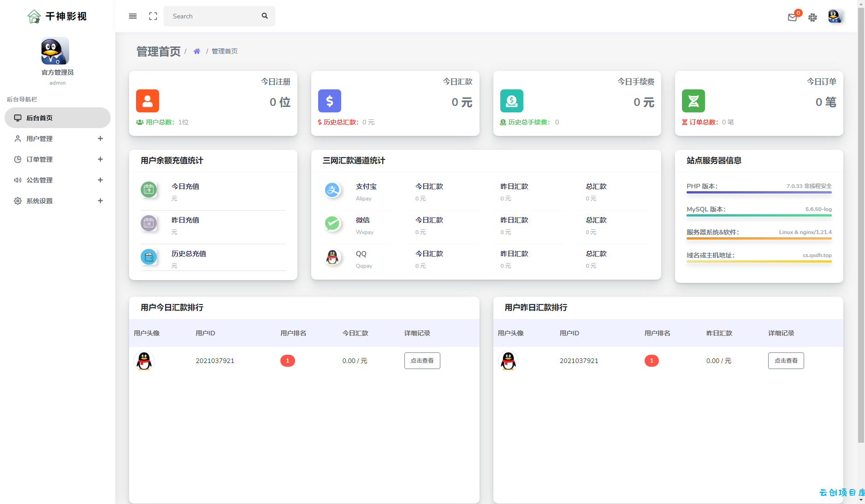The height and width of the screenshot is (504, 865).
Task: Click the server software orange progress bar
Action: [x=759, y=238]
